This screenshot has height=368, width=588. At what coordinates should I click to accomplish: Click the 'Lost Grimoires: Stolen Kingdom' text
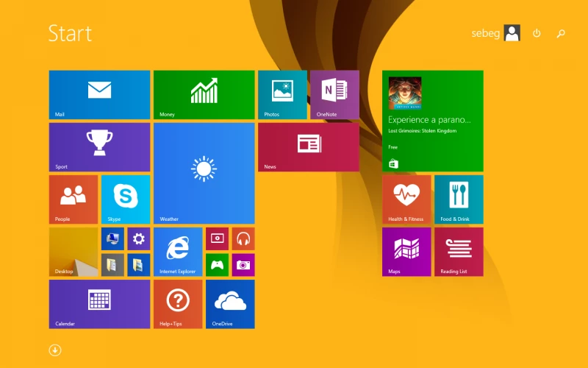pyautogui.click(x=422, y=131)
